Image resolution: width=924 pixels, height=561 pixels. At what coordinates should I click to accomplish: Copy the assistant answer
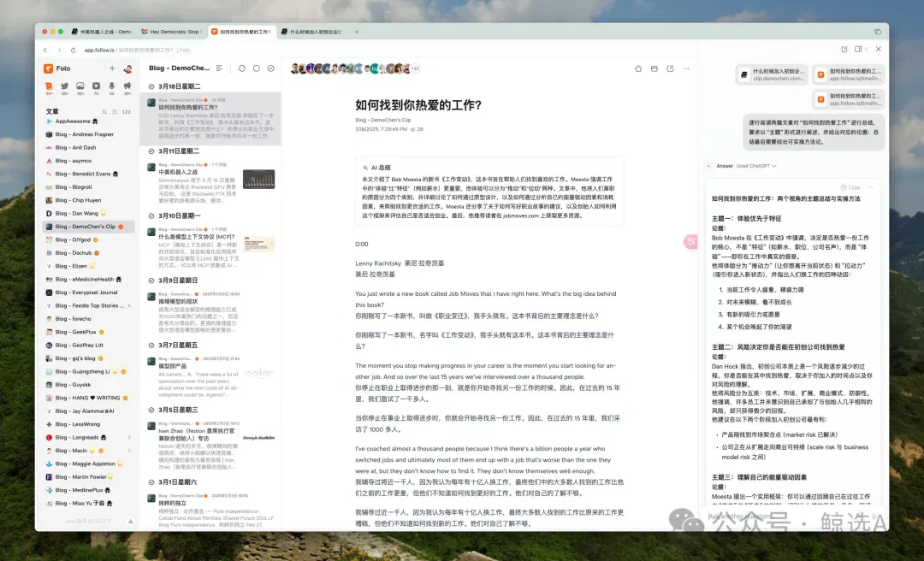click(x=851, y=187)
